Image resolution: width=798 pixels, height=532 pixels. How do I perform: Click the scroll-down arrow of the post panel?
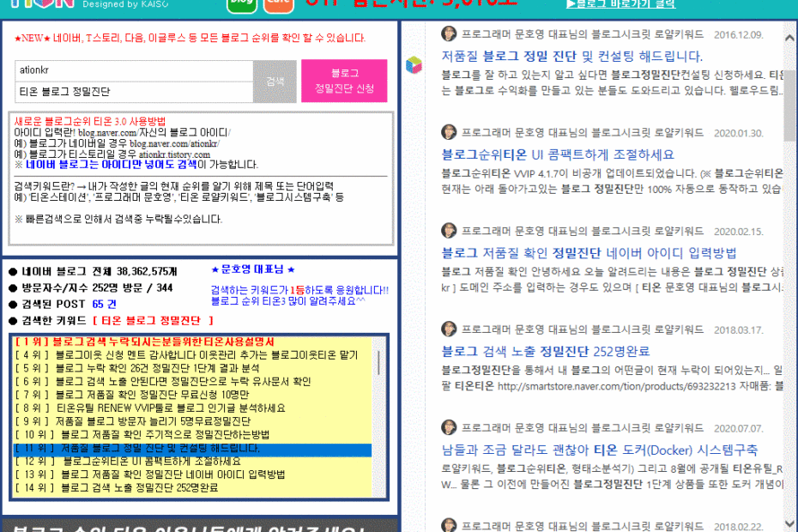(x=790, y=523)
